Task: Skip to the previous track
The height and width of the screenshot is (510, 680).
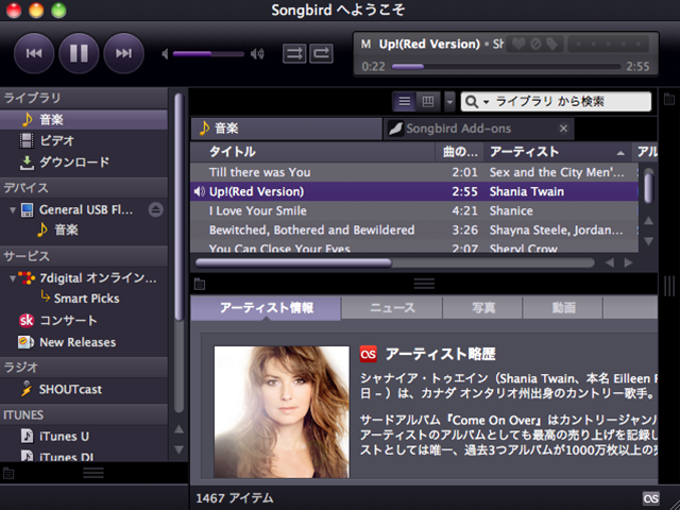Action: 34,53
